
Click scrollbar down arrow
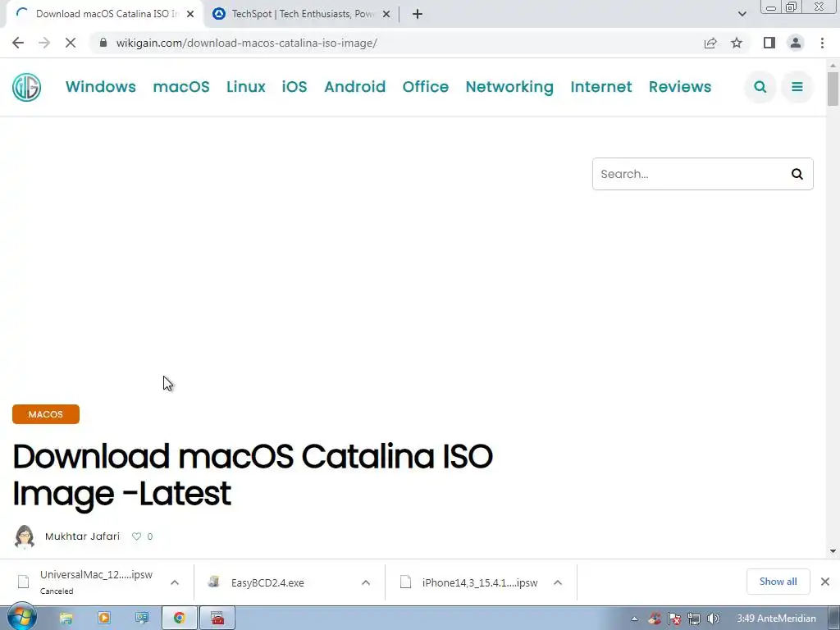[x=833, y=550]
